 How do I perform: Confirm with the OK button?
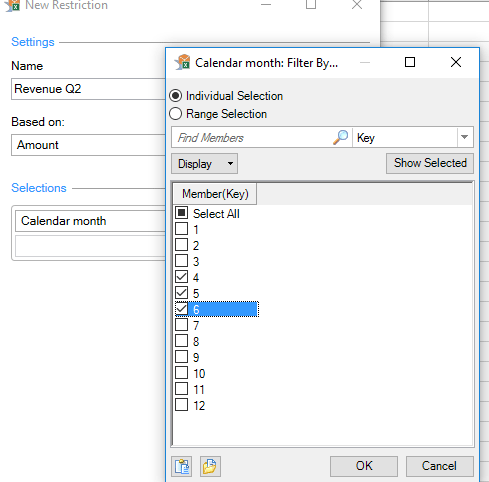(x=364, y=466)
